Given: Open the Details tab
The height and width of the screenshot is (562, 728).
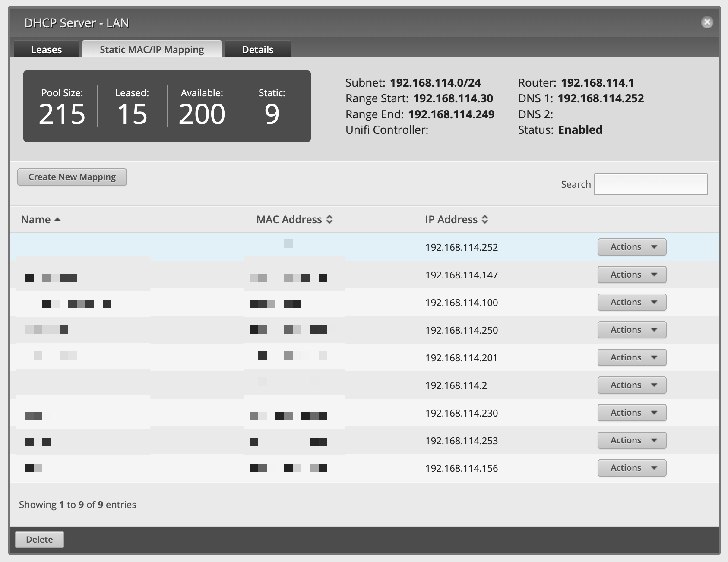Looking at the screenshot, I should pos(257,50).
